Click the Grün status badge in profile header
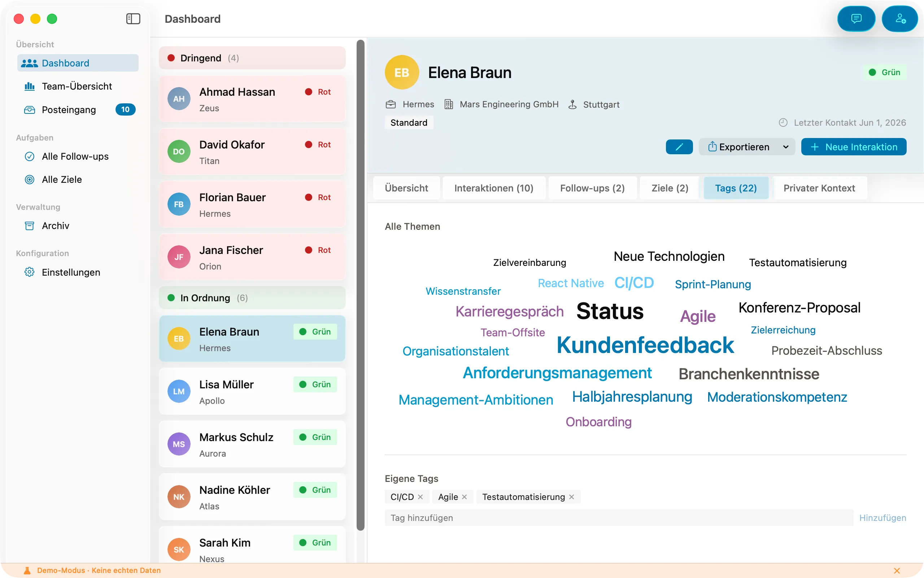 point(884,72)
